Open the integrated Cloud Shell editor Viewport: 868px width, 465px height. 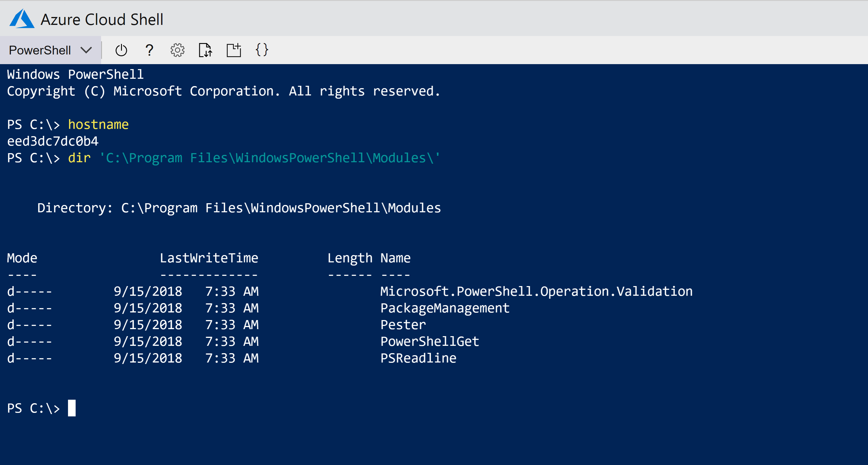pos(262,50)
